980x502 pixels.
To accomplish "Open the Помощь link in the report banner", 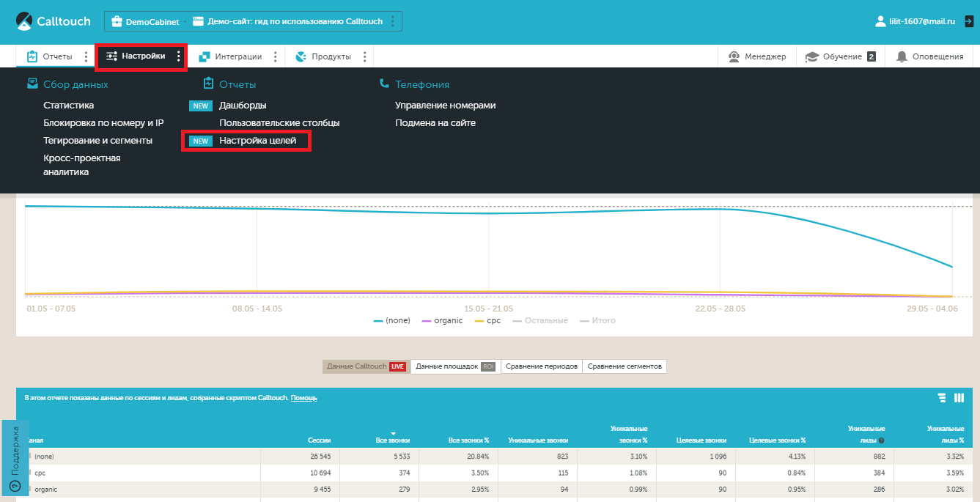I will 303,398.
